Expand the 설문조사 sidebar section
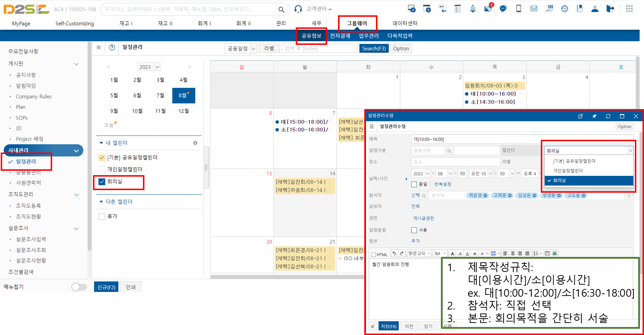 77,228
